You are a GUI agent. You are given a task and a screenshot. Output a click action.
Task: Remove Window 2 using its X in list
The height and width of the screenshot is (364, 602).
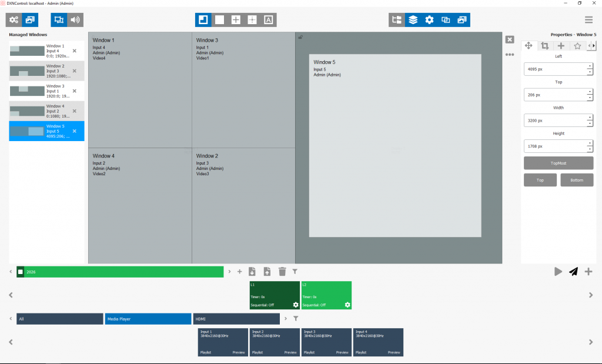(x=74, y=71)
